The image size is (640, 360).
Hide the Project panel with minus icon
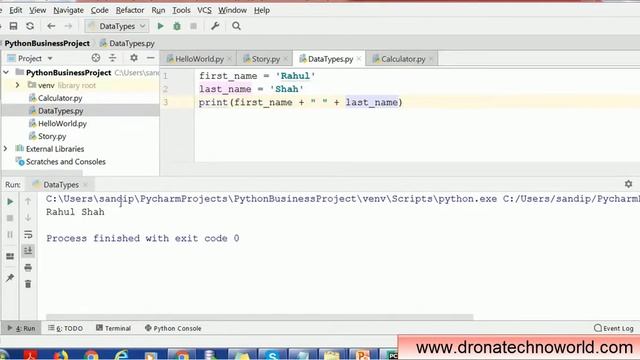pyautogui.click(x=151, y=58)
